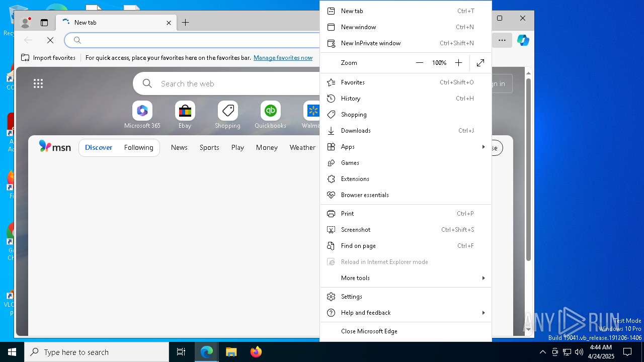
Task: Select New window menu entry
Action: coord(406,27)
